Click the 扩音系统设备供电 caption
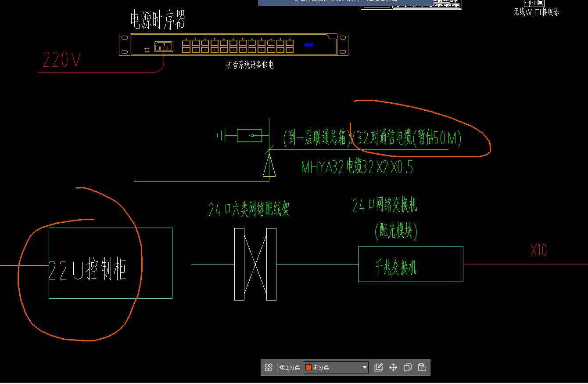Image resolution: width=588 pixels, height=384 pixels. pyautogui.click(x=250, y=65)
